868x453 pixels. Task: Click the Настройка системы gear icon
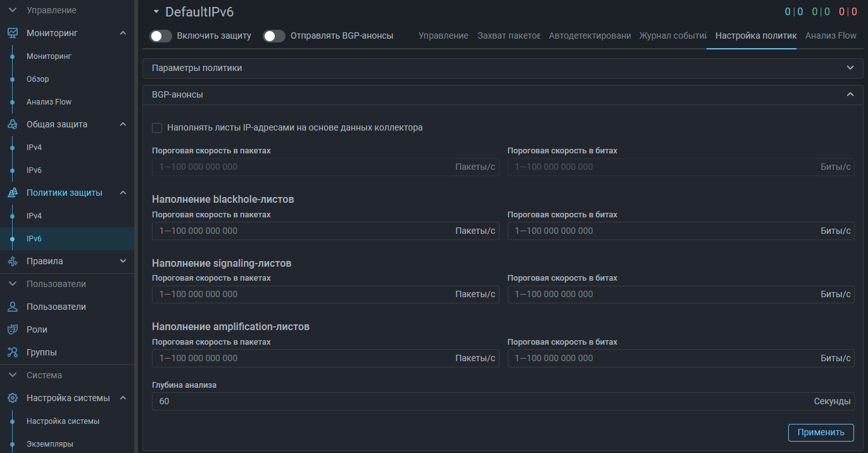point(13,399)
